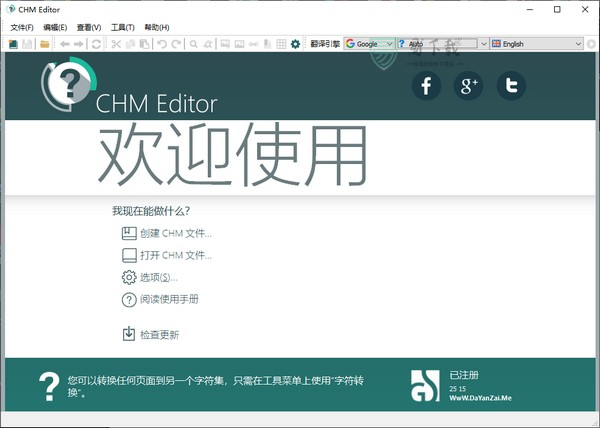Open the 文件(F) menu
600x428 pixels.
pyautogui.click(x=22, y=28)
